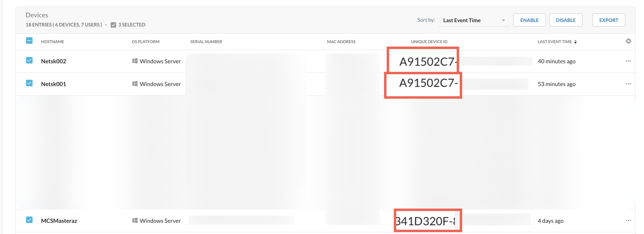Click the Netsk001 hostname entry

pyautogui.click(x=54, y=84)
